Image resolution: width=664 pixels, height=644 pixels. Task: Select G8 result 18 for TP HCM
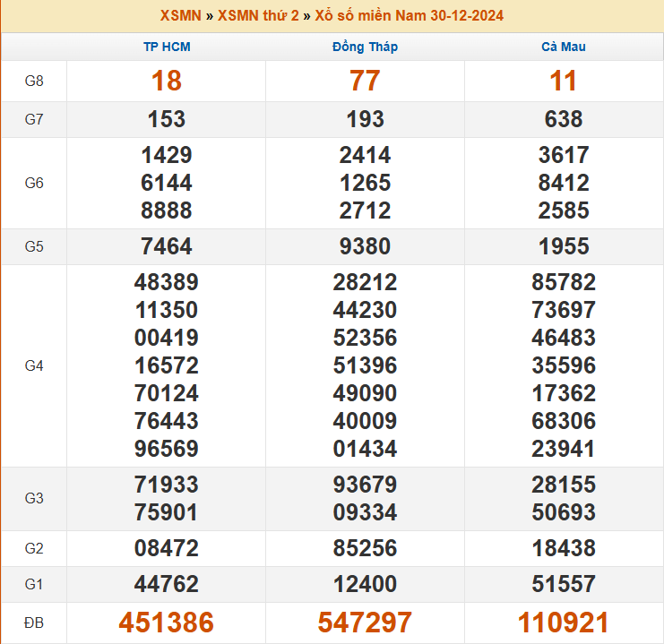click(x=167, y=81)
